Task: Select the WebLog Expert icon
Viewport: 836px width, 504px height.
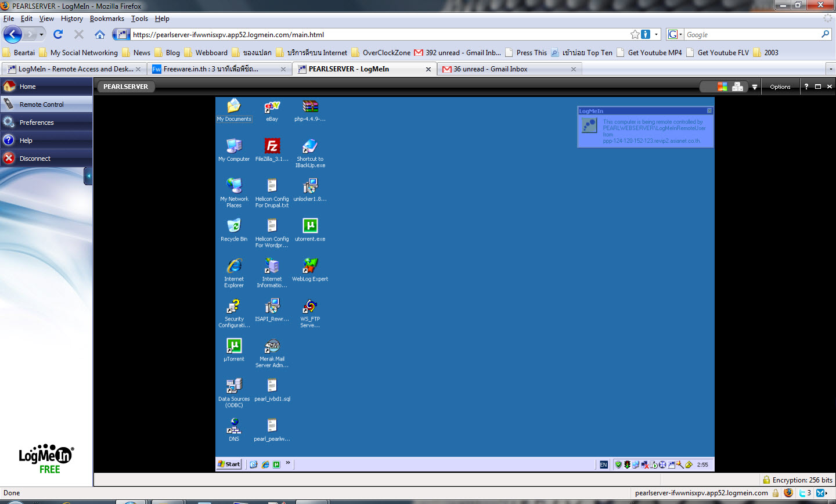Action: point(310,270)
